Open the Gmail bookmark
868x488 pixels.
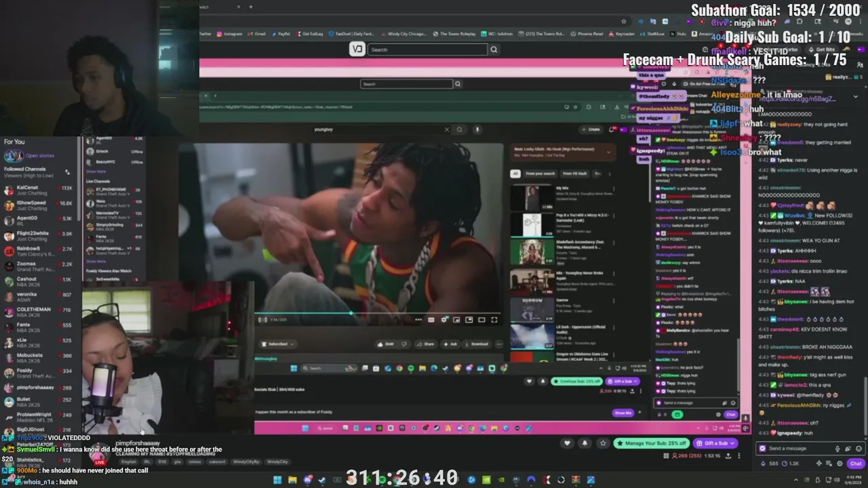click(257, 34)
